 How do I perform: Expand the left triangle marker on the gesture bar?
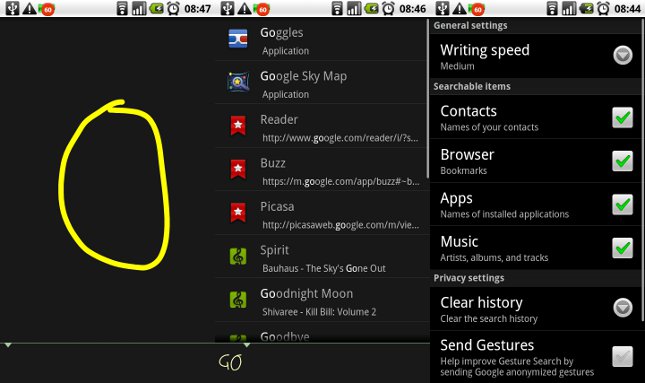8,345
